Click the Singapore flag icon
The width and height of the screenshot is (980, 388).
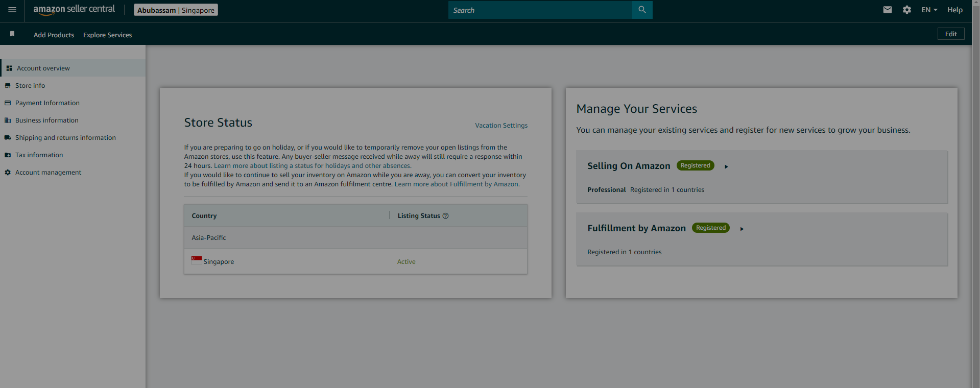(x=197, y=260)
